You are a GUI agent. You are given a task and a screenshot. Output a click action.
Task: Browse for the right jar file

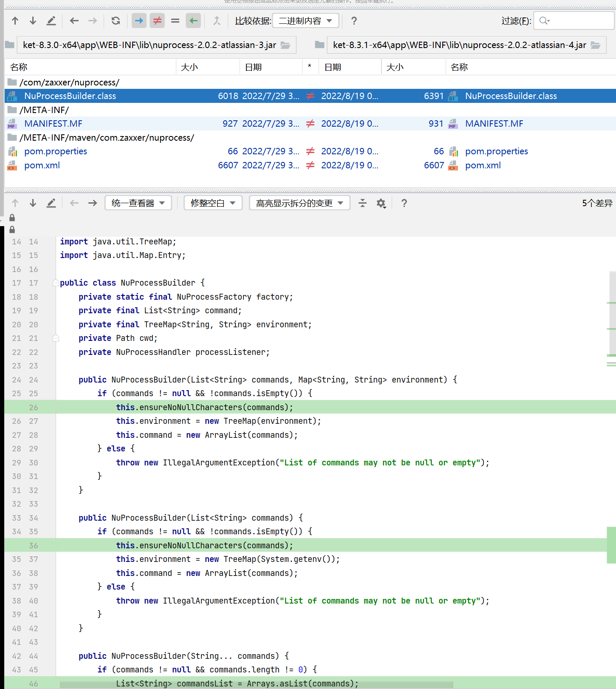coord(596,45)
